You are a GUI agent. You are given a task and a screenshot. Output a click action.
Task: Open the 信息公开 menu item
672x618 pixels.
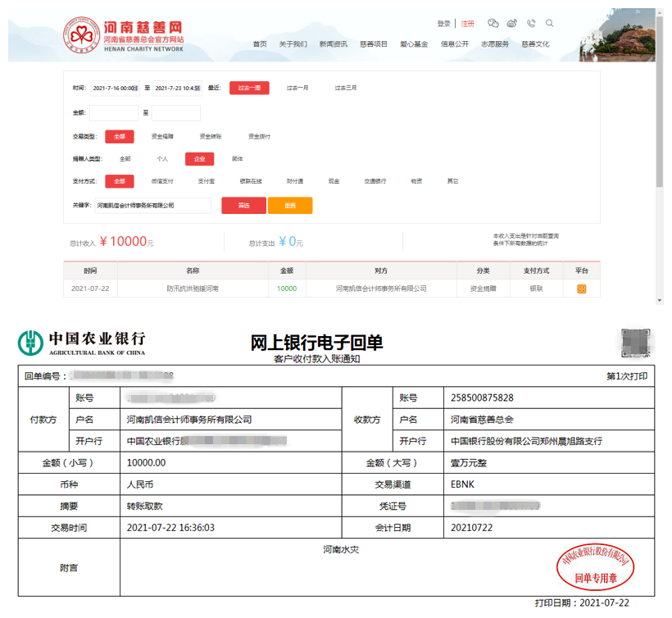point(455,44)
